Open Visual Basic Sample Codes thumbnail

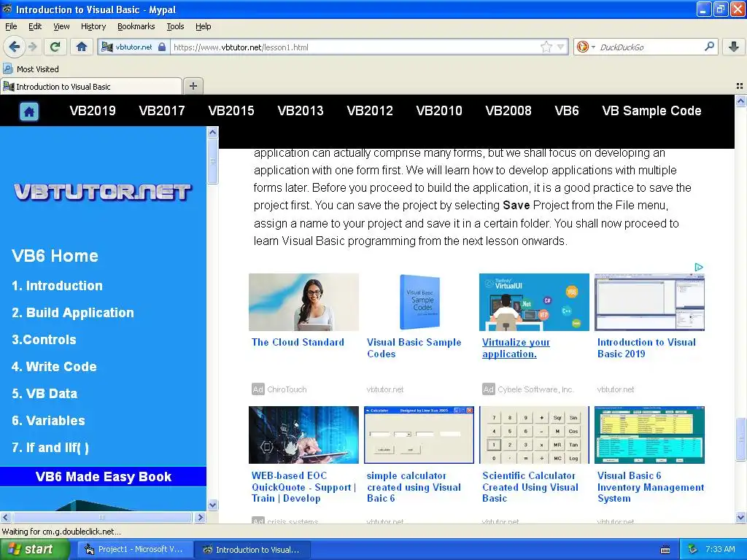[x=419, y=302]
